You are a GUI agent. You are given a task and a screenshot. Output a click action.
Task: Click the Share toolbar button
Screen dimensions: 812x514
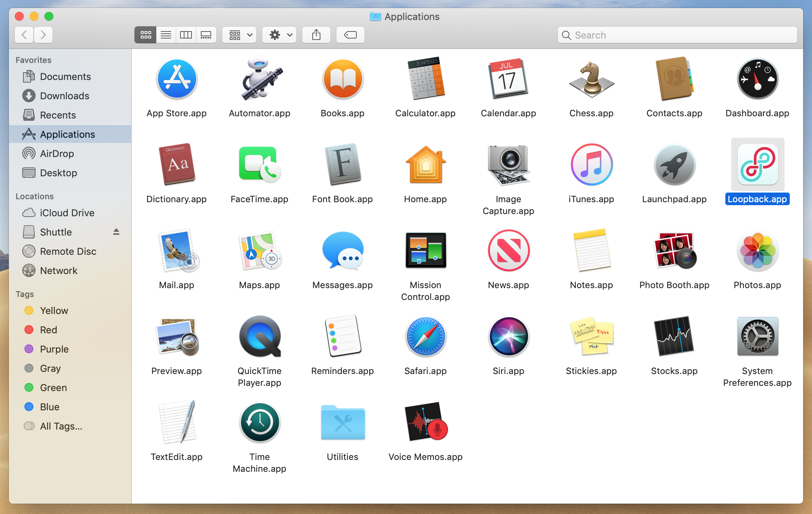(316, 35)
